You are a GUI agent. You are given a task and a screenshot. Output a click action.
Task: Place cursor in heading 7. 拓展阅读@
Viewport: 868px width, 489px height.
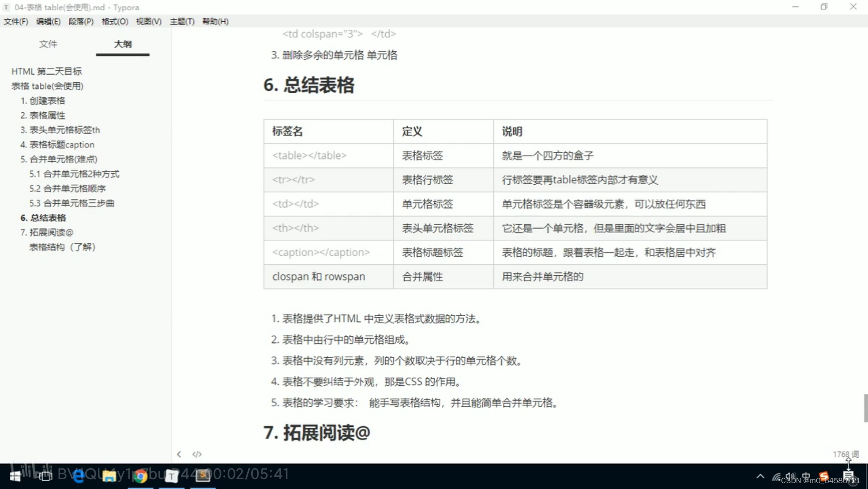pyautogui.click(x=317, y=433)
